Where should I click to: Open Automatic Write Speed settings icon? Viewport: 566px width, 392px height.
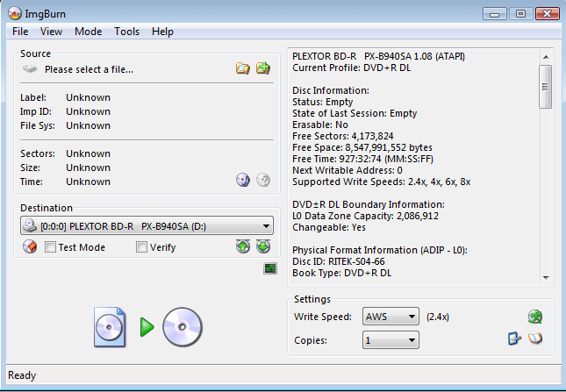(535, 317)
